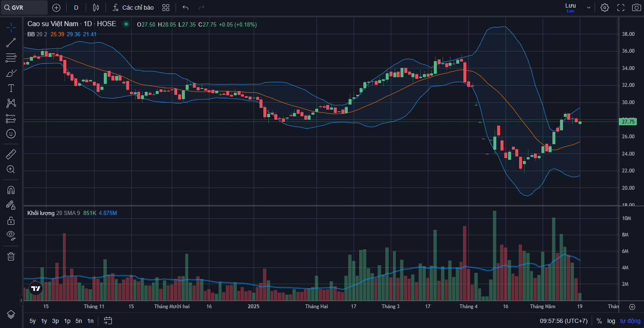Toggle percent scale on price axis
Screen dimensions: 644x328
pyautogui.click(x=599, y=321)
